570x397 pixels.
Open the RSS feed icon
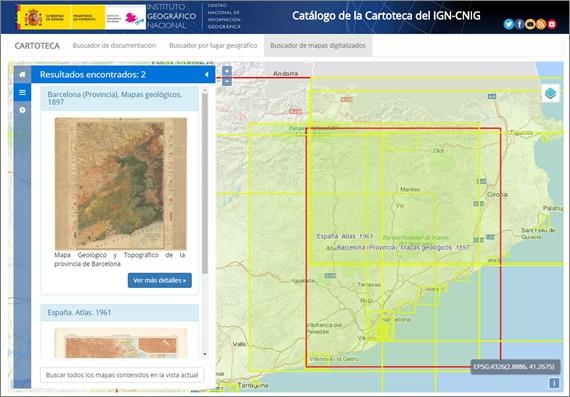click(x=541, y=24)
